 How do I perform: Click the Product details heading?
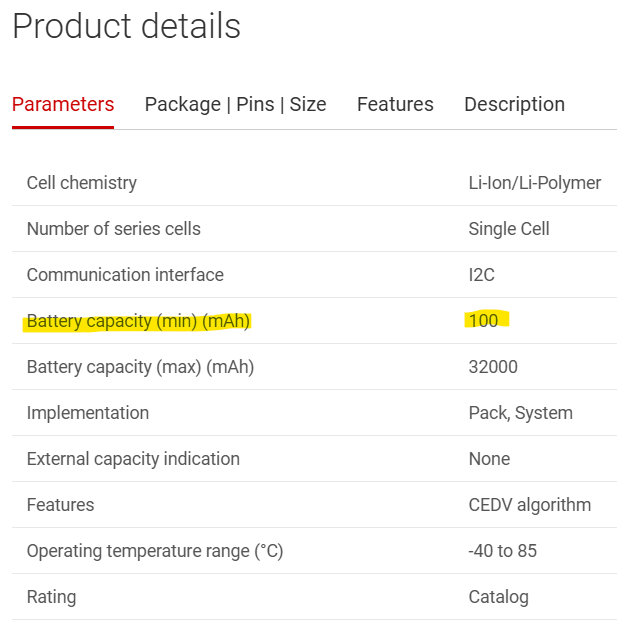coord(127,26)
